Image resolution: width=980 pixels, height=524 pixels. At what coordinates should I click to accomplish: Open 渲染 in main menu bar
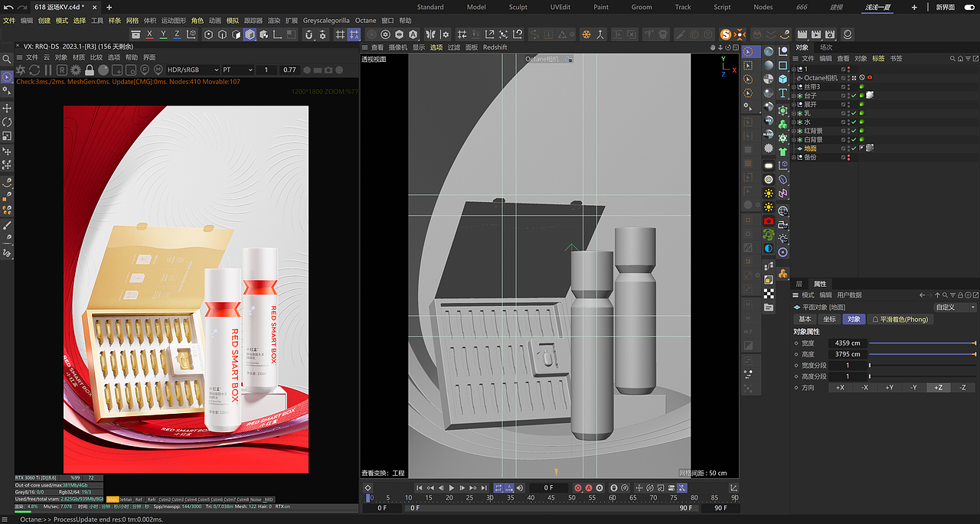pos(274,21)
